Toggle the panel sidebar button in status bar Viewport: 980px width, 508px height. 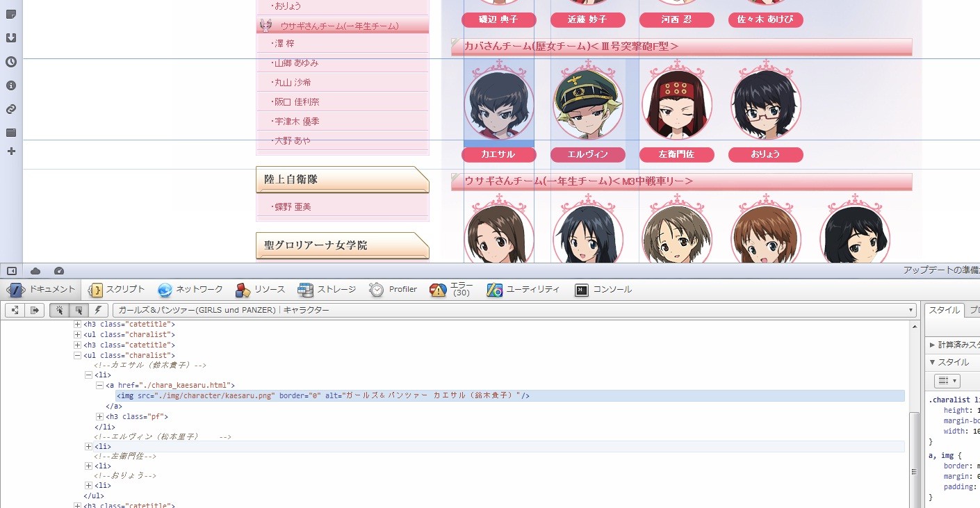tap(12, 270)
